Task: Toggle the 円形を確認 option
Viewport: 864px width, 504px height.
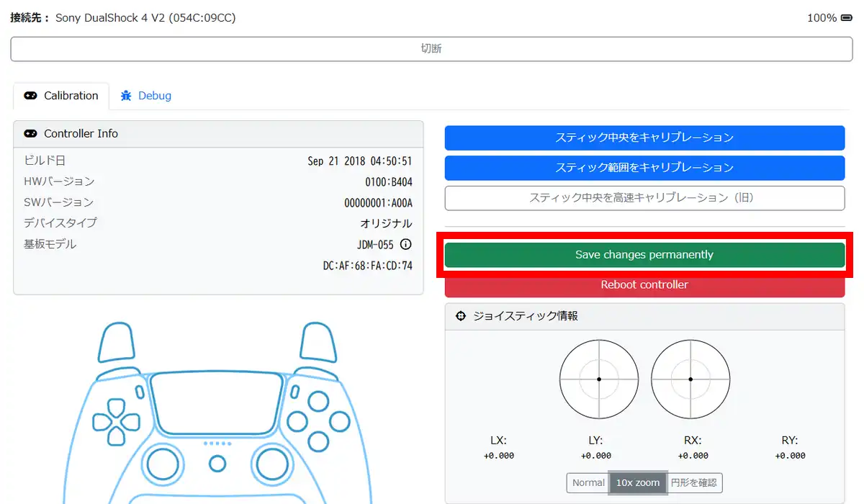Action: [x=695, y=482]
